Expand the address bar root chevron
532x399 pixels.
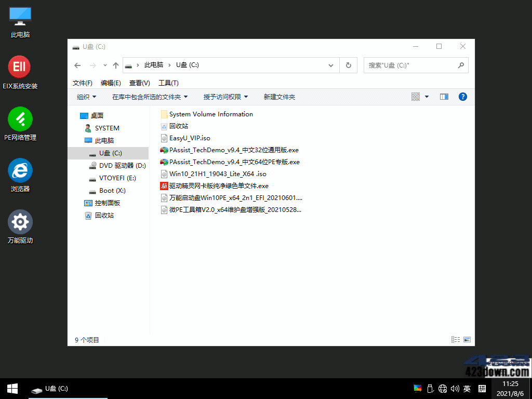(138, 65)
